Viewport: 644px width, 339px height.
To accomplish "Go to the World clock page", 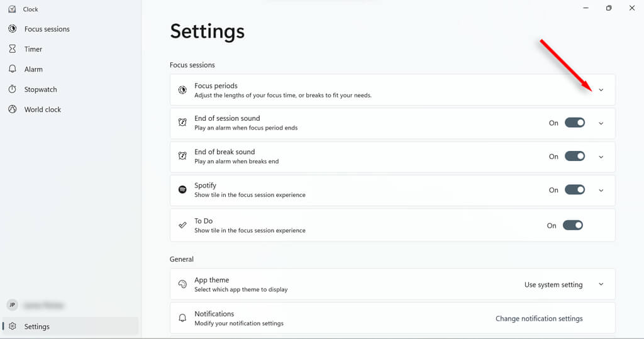I will coord(43,109).
